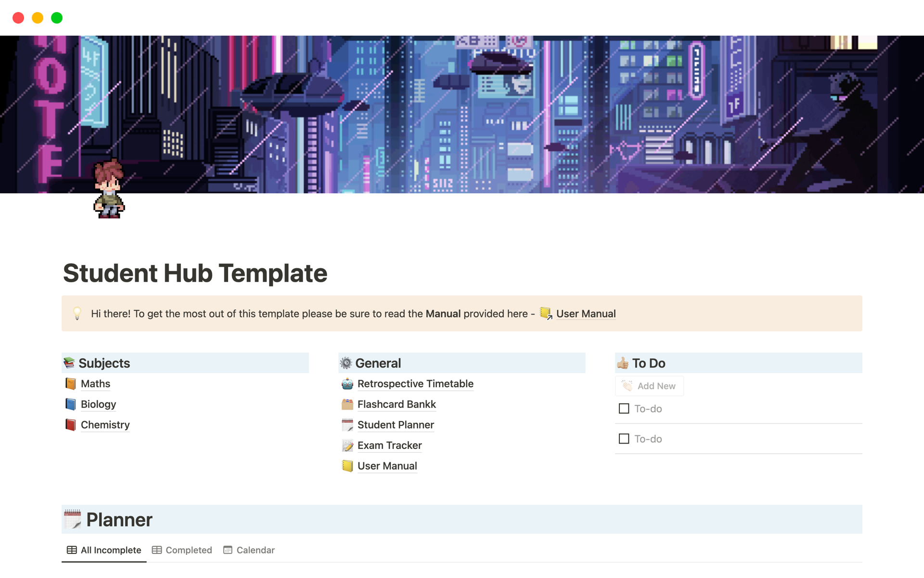The height and width of the screenshot is (578, 924).
Task: Click the Student Hub Template title
Action: coord(195,273)
